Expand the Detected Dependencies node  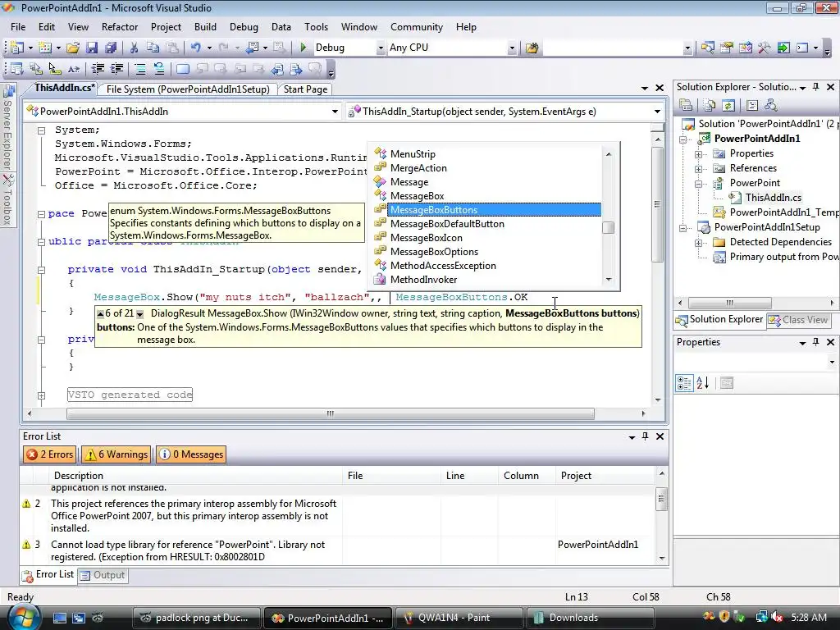(x=699, y=243)
